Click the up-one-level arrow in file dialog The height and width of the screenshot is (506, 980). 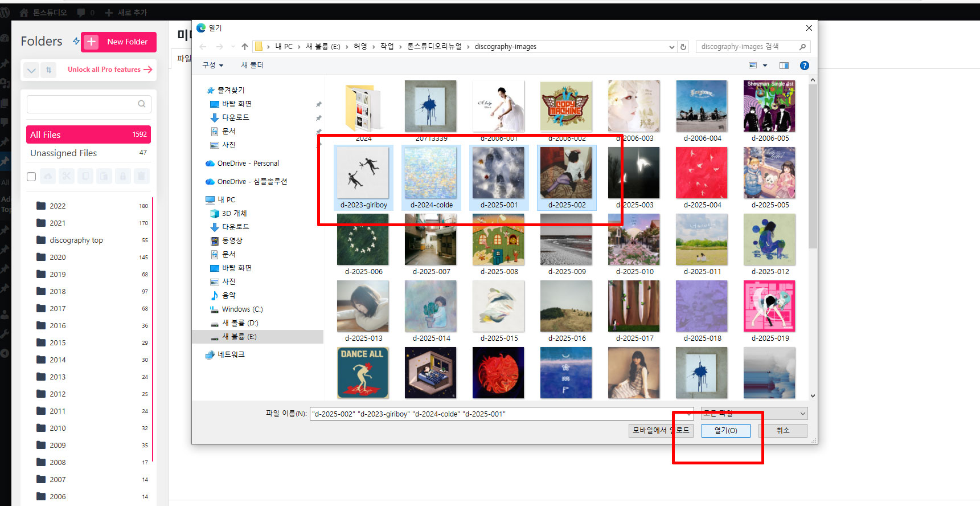pyautogui.click(x=245, y=47)
